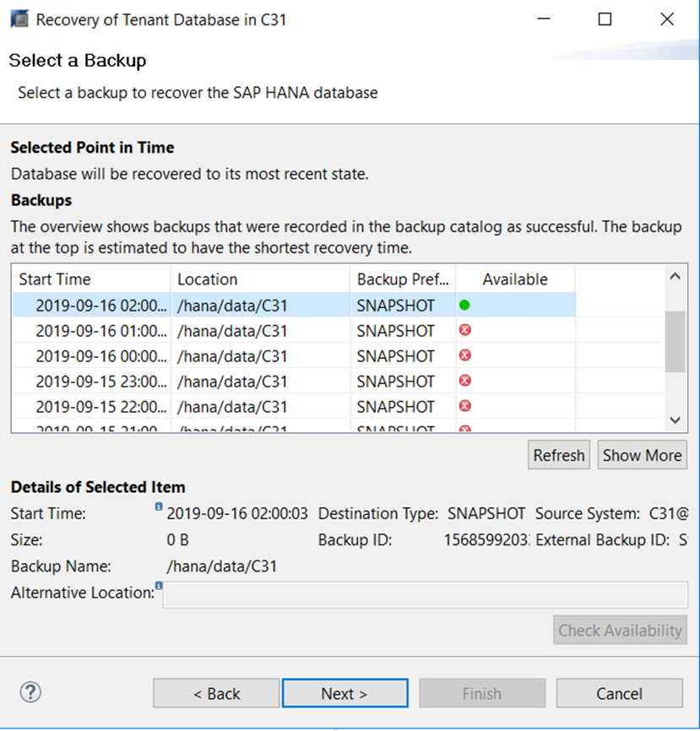The width and height of the screenshot is (700, 731).
Task: Click the scroll down arrow of the backup list
Action: click(x=675, y=420)
